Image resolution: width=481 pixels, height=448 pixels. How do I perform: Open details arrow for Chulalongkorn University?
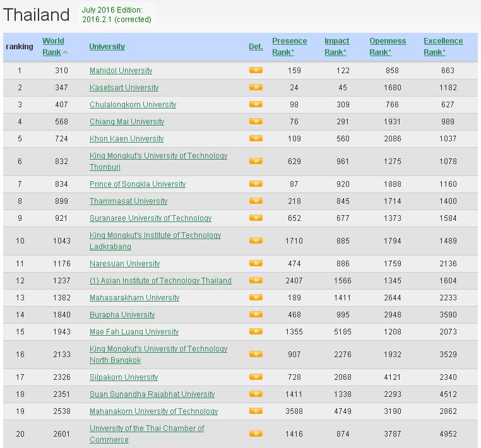[x=256, y=104]
